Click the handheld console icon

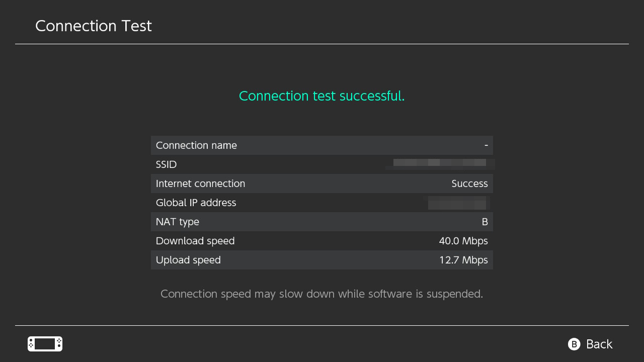[45, 344]
